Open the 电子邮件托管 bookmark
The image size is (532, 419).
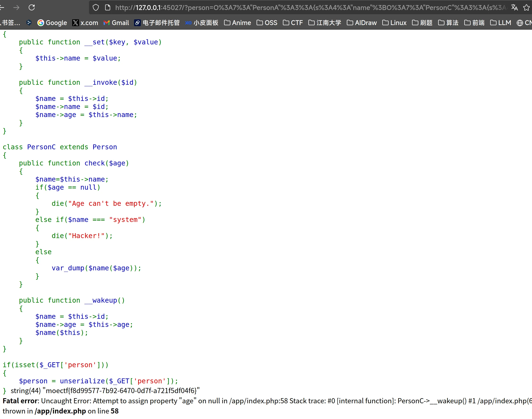coord(157,23)
